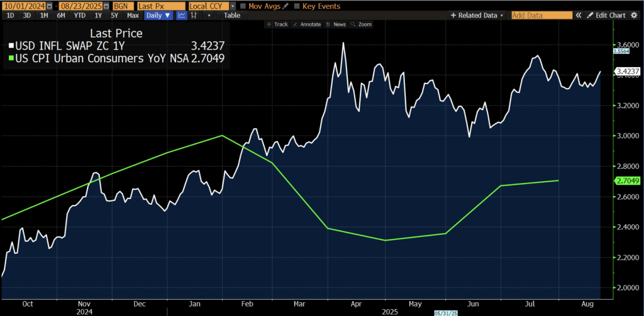The image size is (644, 316).
Task: Enable the Track crosshair tool
Action: click(277, 25)
